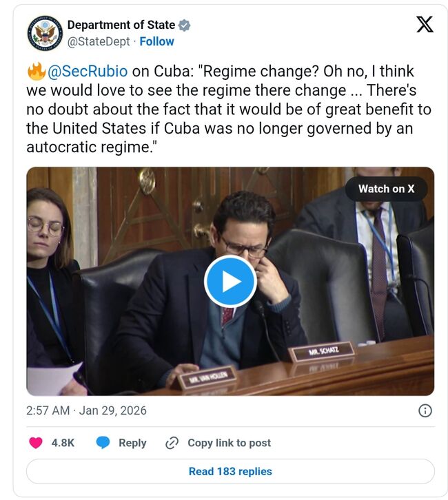Like the post with the heart icon
448x500 pixels.
(36, 443)
